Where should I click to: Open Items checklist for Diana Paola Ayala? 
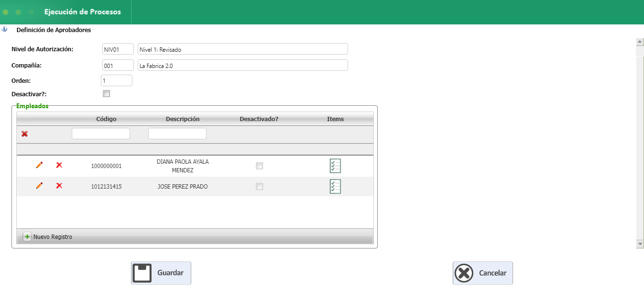click(x=335, y=166)
